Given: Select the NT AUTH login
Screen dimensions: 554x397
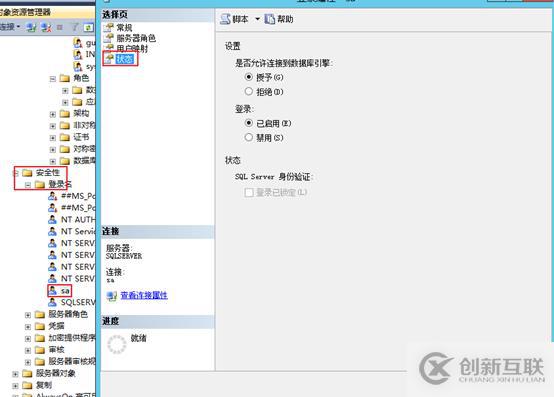Looking at the screenshot, I should pos(78,220).
